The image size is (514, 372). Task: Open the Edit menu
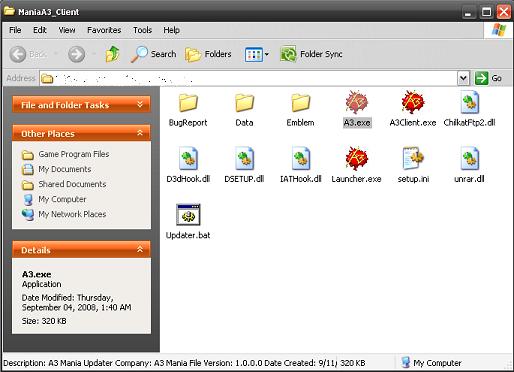pos(39,30)
